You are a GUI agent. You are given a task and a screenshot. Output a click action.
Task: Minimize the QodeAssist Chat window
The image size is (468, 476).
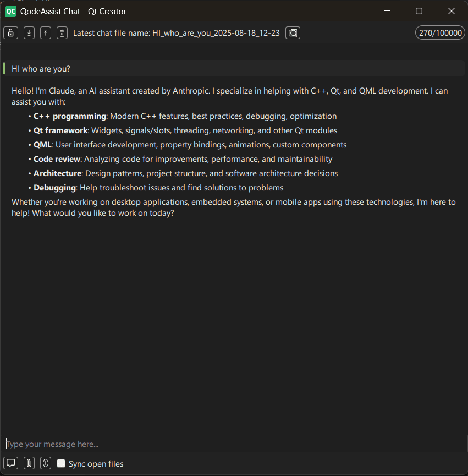click(x=387, y=11)
